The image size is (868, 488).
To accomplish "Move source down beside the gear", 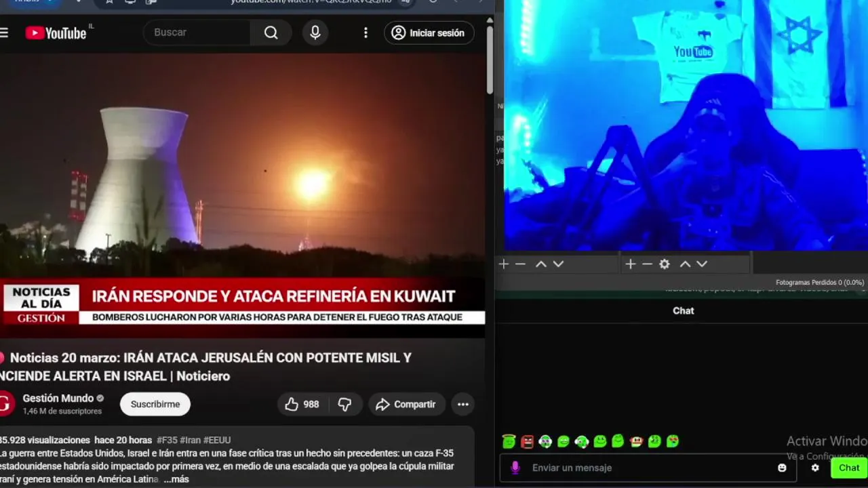I will click(x=702, y=264).
